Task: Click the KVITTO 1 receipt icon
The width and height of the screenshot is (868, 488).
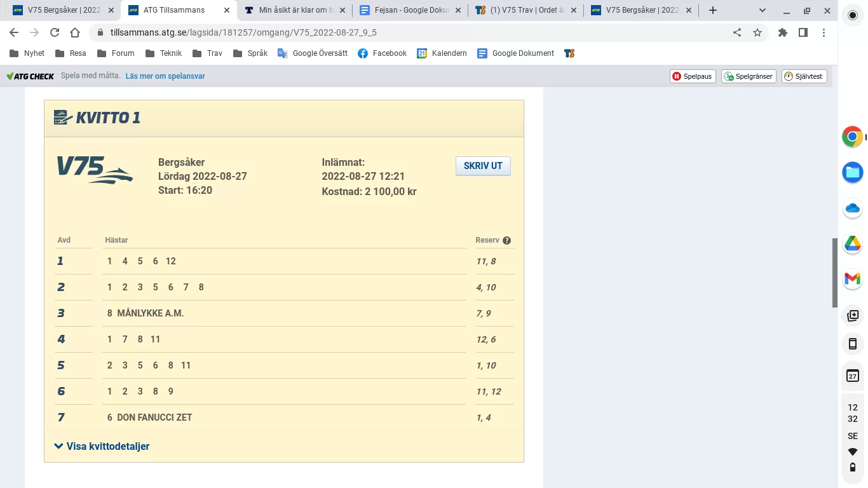Action: coord(62,117)
